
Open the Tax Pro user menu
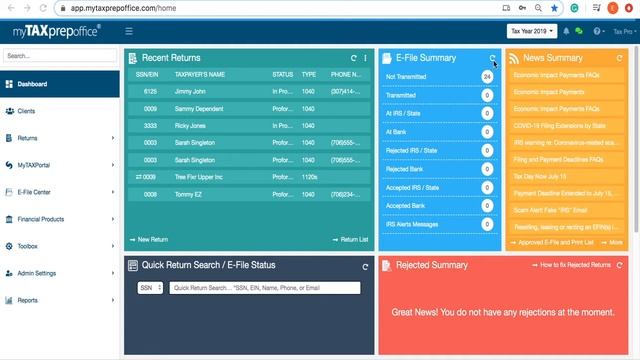(624, 31)
